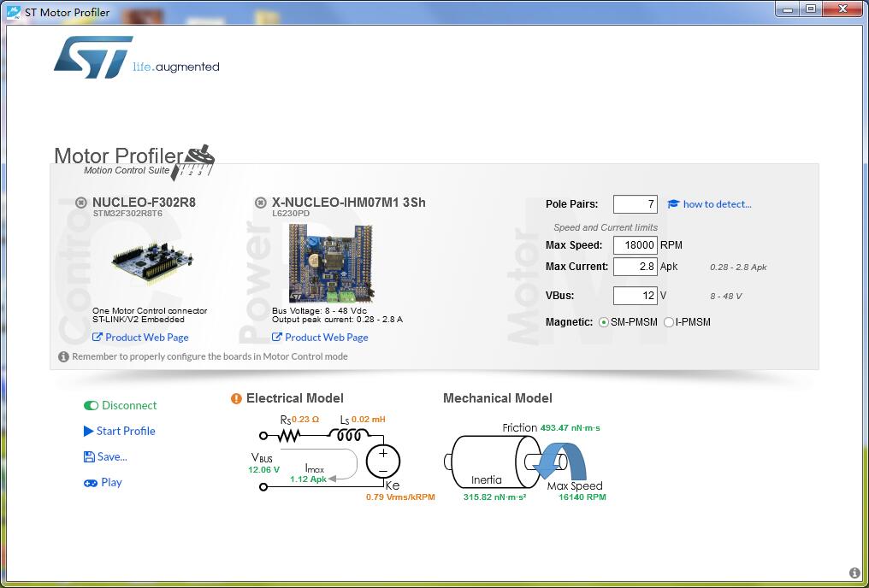Click the Start Profile play triangle icon
This screenshot has width=869, height=588.
point(88,432)
